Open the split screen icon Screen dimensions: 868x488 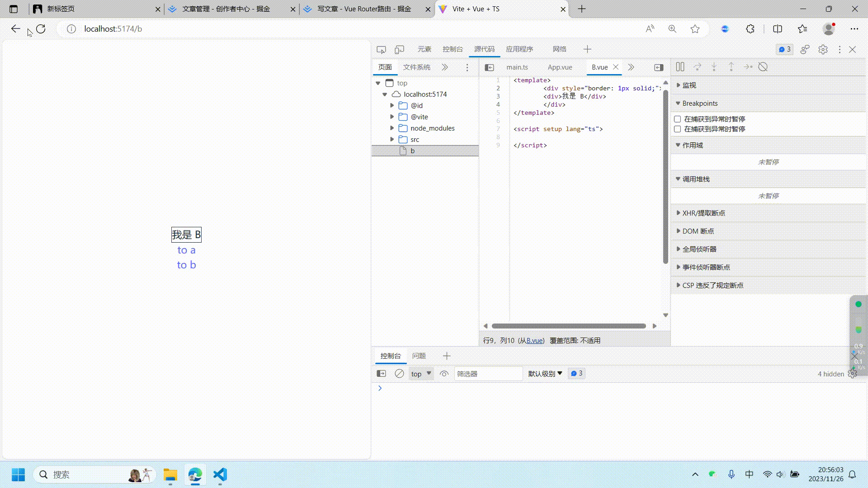778,29
